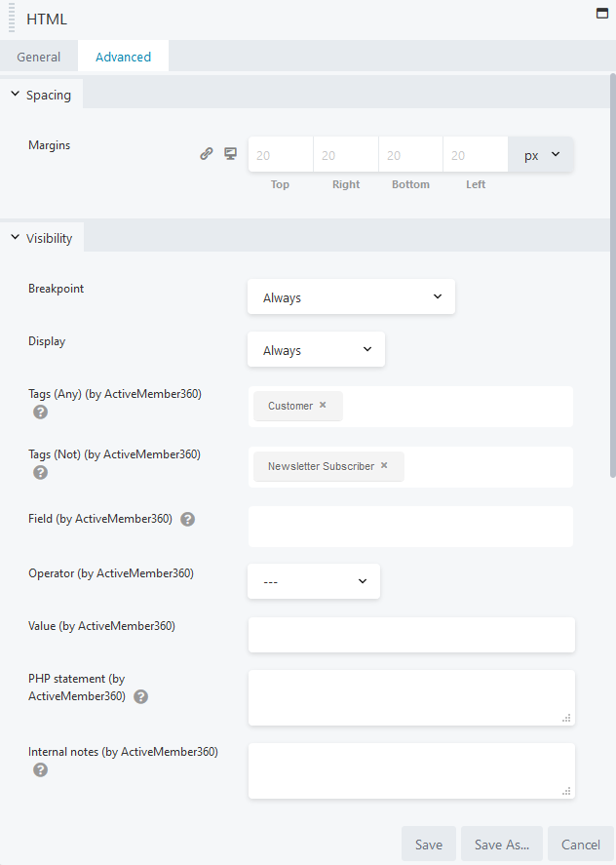This screenshot has height=865, width=616.
Task: Click the Top margin input field
Action: 280,153
